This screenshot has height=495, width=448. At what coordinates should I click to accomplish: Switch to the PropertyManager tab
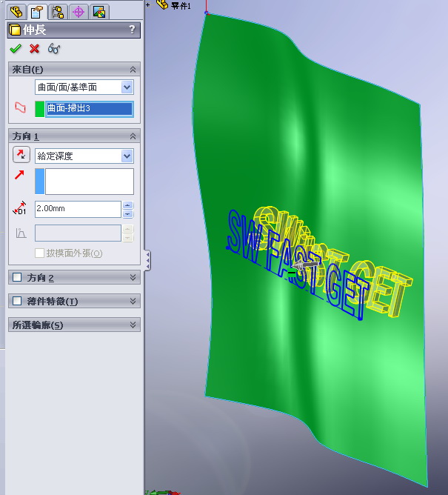[x=37, y=12]
